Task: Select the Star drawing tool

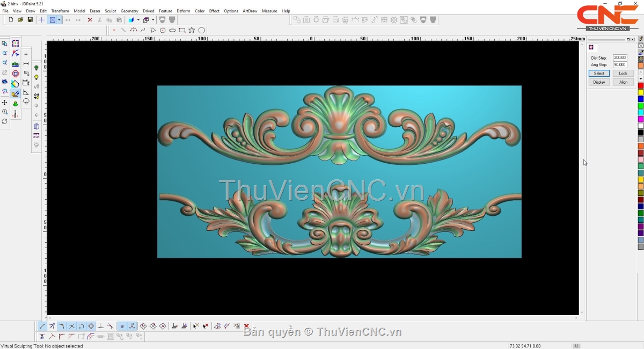Action: [192, 30]
